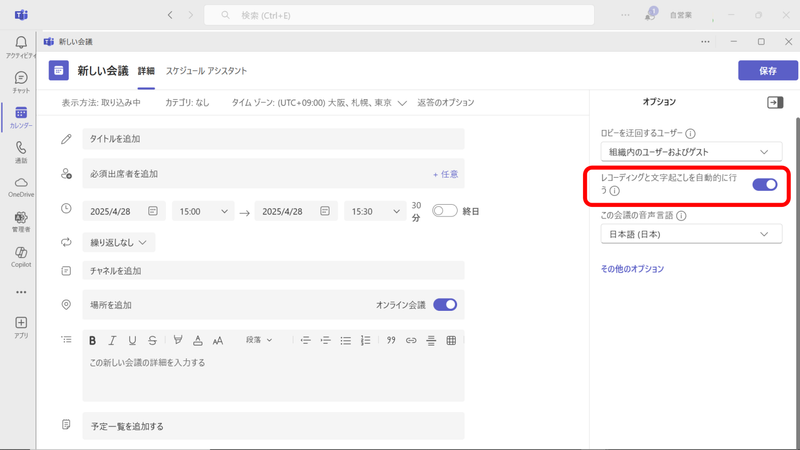Open the カテゴリ category option
Image resolution: width=800 pixels, height=450 pixels.
pos(187,103)
